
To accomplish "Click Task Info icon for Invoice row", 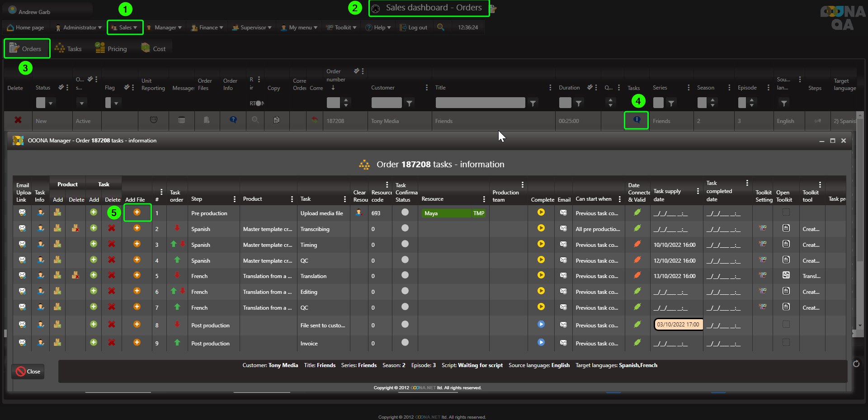I will 41,343.
